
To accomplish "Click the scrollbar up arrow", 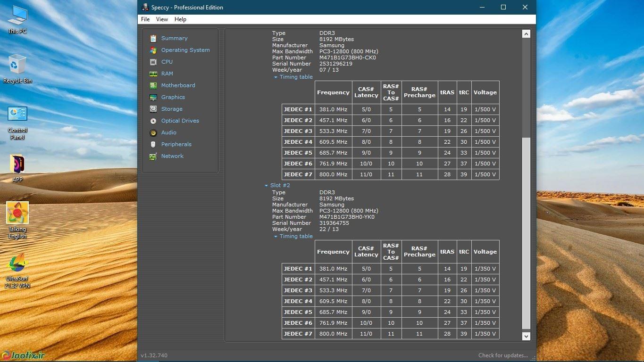I will [526, 34].
